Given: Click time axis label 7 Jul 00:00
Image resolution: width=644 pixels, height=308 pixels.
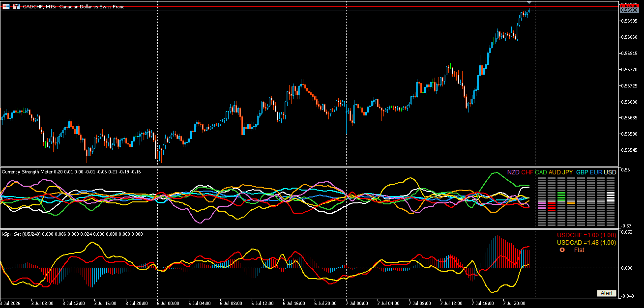Looking at the screenshot, I should pos(357,304).
